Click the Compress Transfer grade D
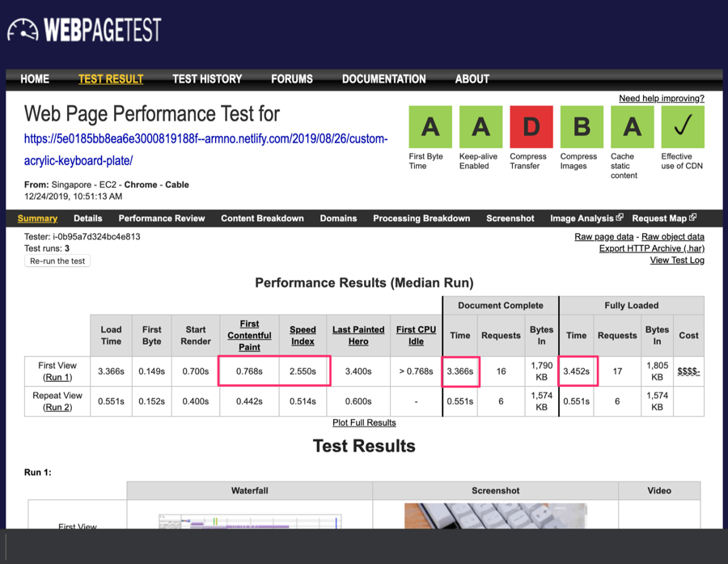The image size is (728, 564). coord(531,127)
